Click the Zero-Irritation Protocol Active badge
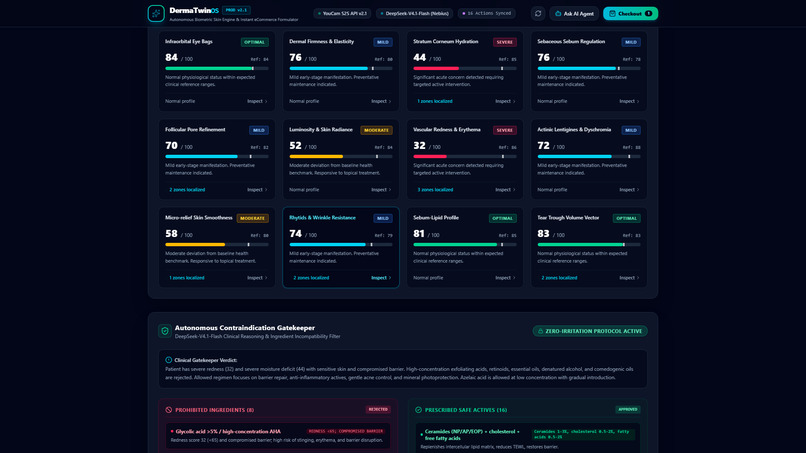 590,331
